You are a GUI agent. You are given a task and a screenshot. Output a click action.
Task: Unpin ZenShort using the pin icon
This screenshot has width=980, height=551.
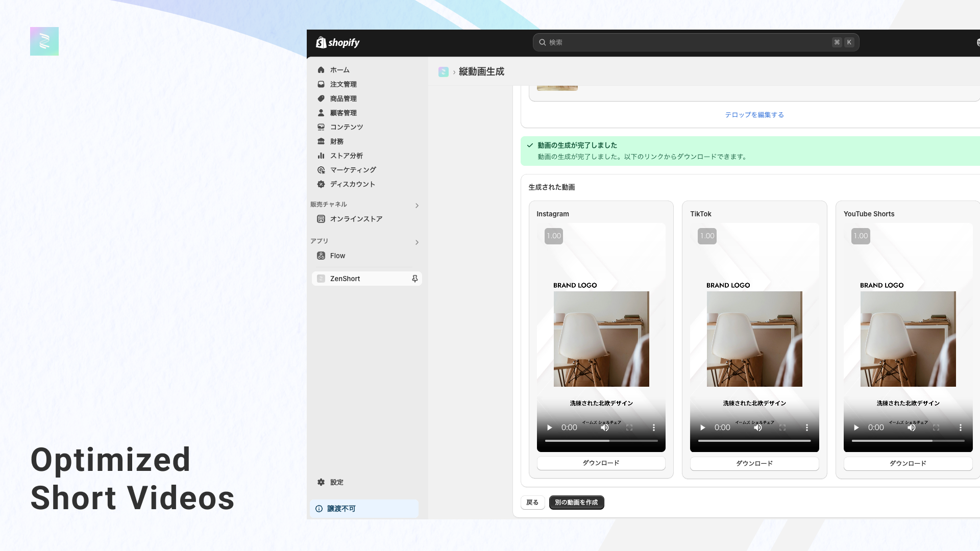coord(415,279)
